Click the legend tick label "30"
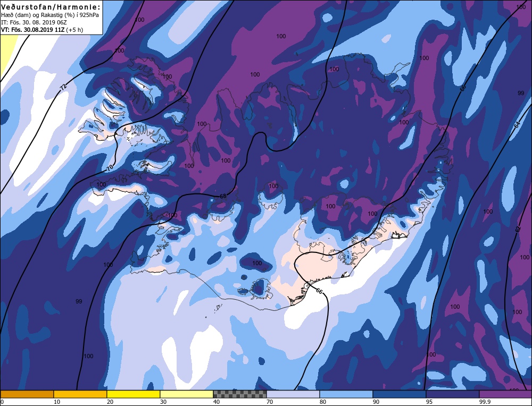The height and width of the screenshot is (406, 532). point(163,402)
